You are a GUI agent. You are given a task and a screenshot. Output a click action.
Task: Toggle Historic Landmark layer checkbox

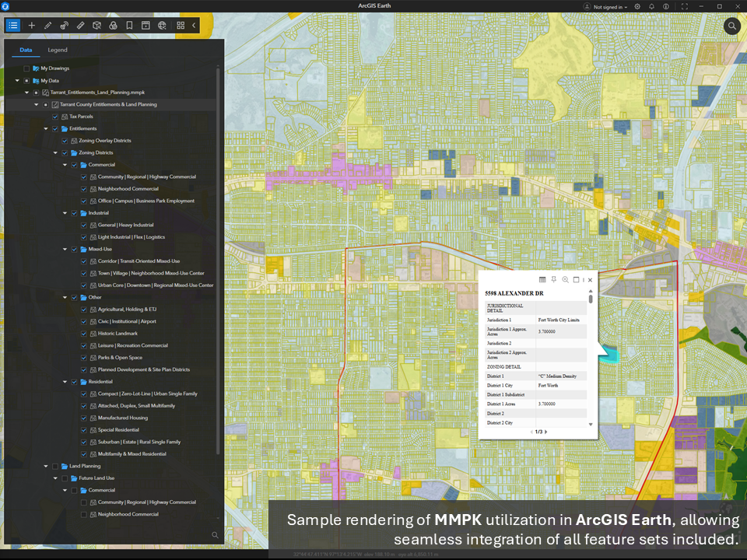pos(84,334)
